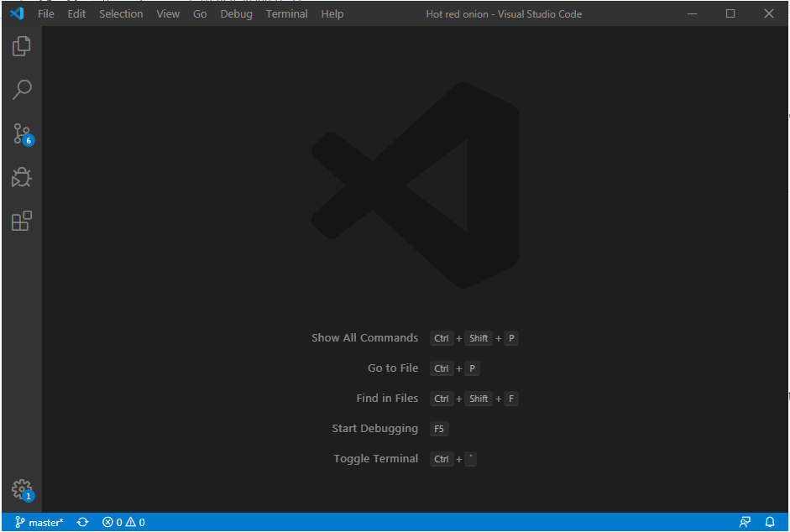
Task: Select the Debug icon in the activity bar
Action: pos(20,177)
